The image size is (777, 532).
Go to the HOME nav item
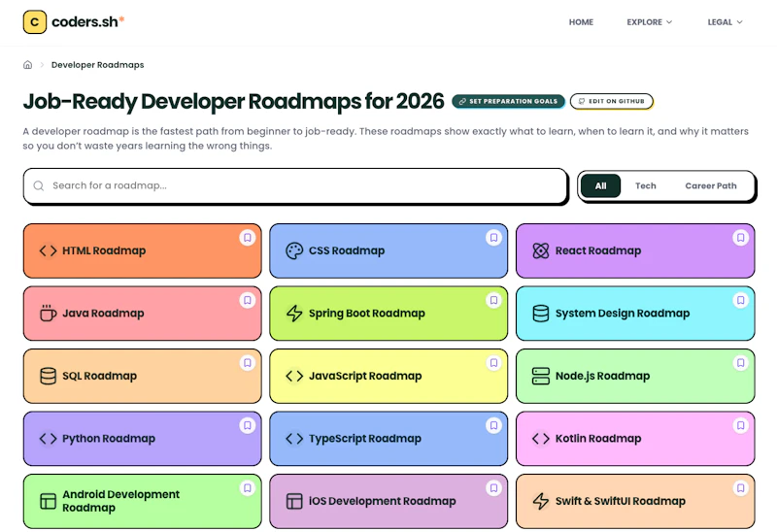coord(581,22)
